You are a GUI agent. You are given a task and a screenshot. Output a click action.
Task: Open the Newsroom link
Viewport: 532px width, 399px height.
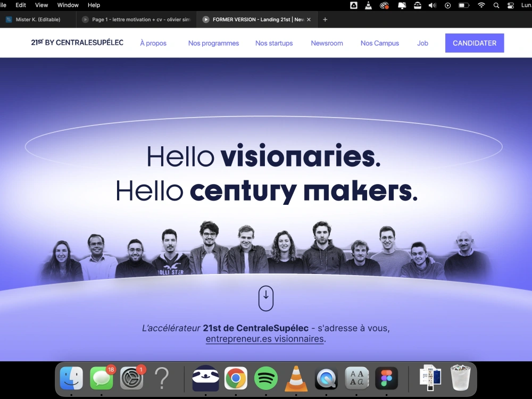click(327, 43)
